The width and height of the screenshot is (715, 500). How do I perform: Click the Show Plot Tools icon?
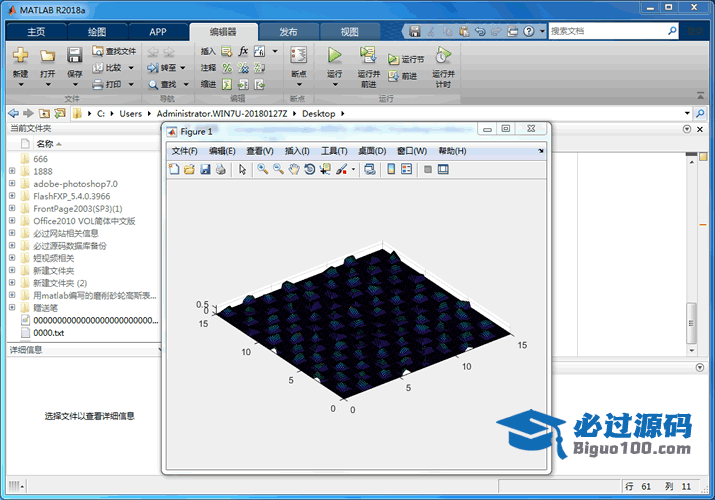click(x=443, y=170)
